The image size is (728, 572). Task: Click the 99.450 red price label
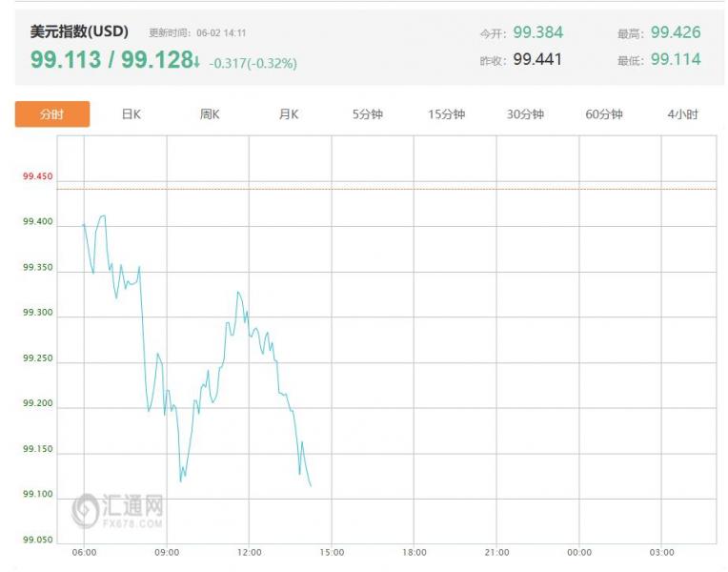point(37,176)
